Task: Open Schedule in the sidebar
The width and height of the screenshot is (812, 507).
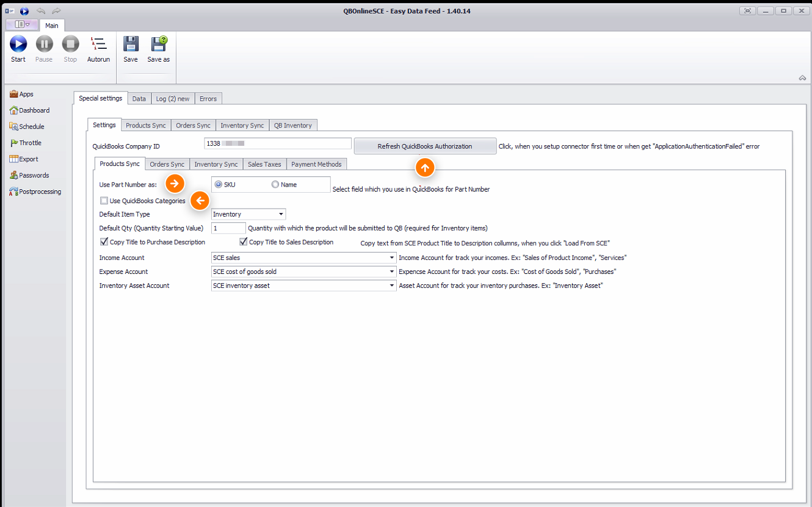Action: coord(27,127)
